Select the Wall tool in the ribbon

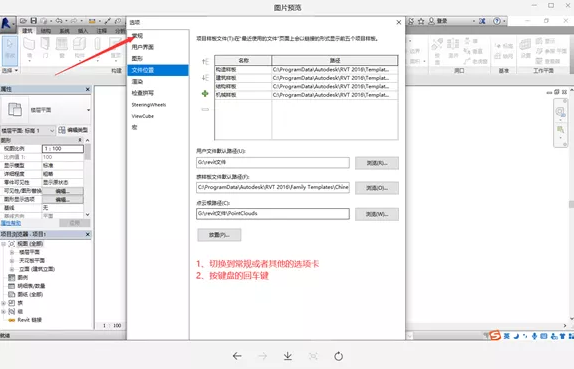[x=29, y=48]
